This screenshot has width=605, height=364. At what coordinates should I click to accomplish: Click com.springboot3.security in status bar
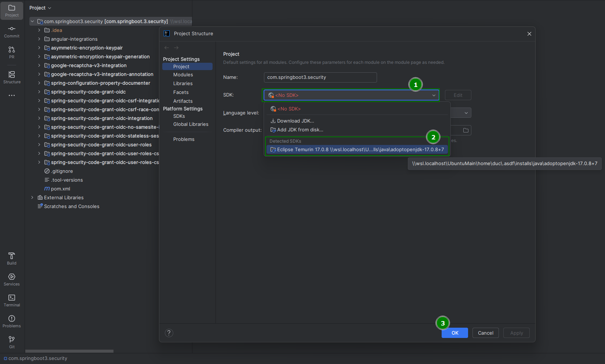click(x=38, y=358)
